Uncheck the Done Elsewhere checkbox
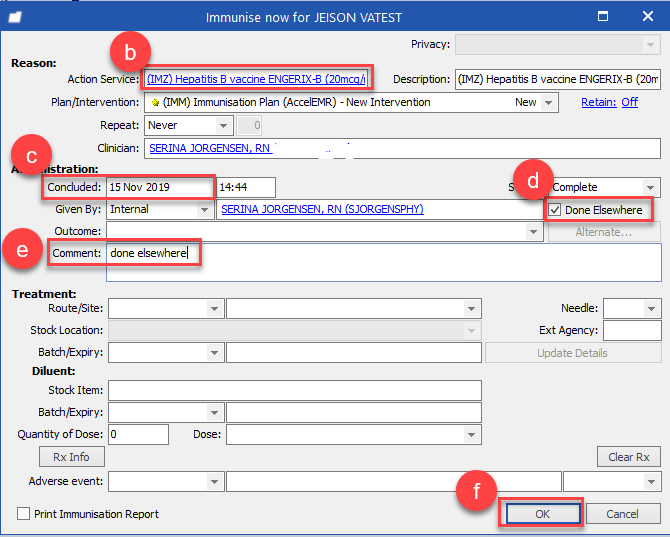670x537 pixels. [555, 210]
